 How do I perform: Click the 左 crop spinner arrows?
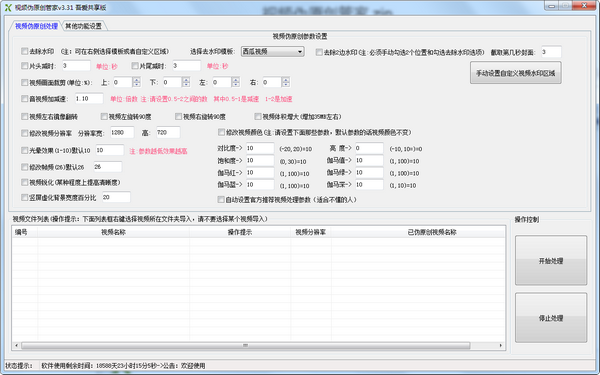pos(236,82)
